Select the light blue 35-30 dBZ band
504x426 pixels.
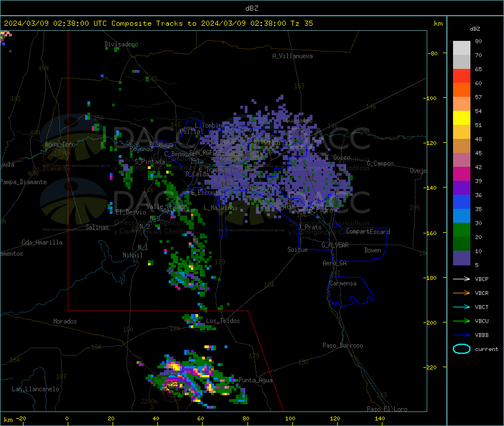[461, 216]
